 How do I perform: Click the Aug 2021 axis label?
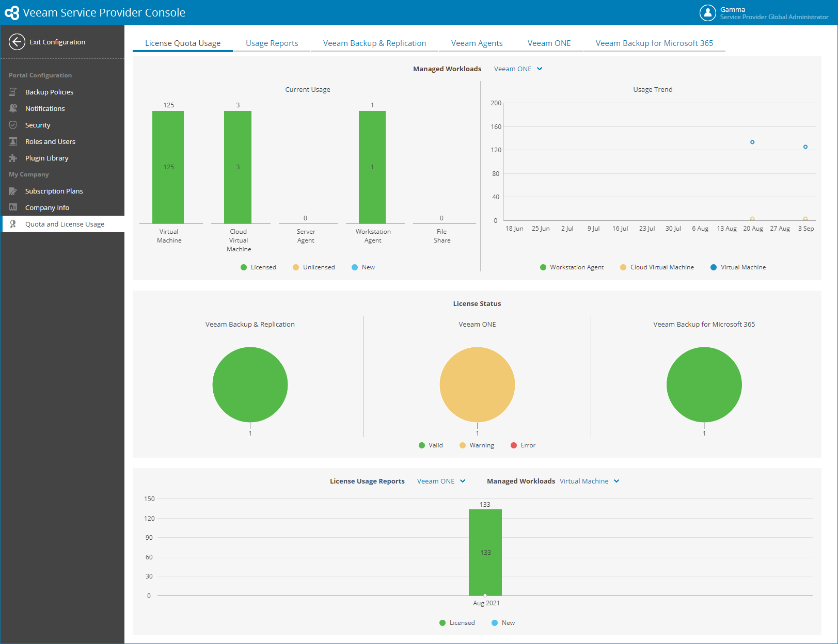486,603
